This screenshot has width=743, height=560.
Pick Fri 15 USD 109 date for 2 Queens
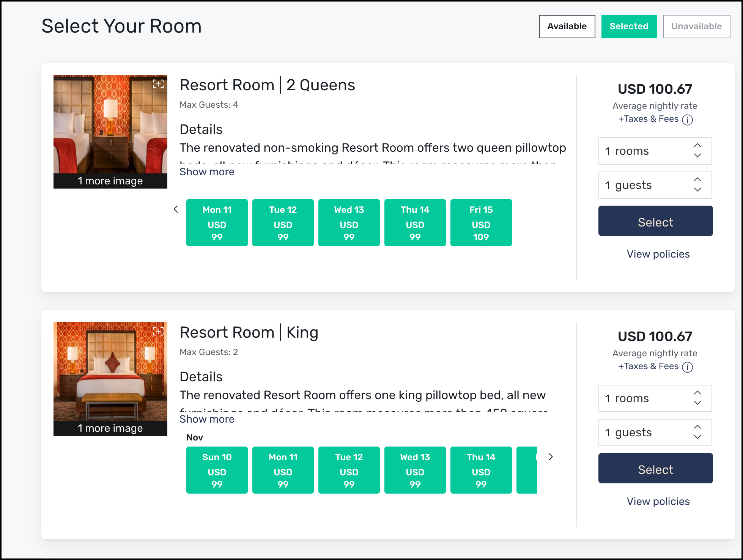pyautogui.click(x=481, y=223)
